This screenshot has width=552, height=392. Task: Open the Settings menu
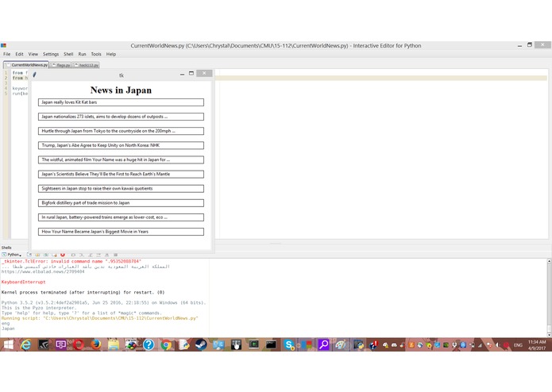(51, 54)
